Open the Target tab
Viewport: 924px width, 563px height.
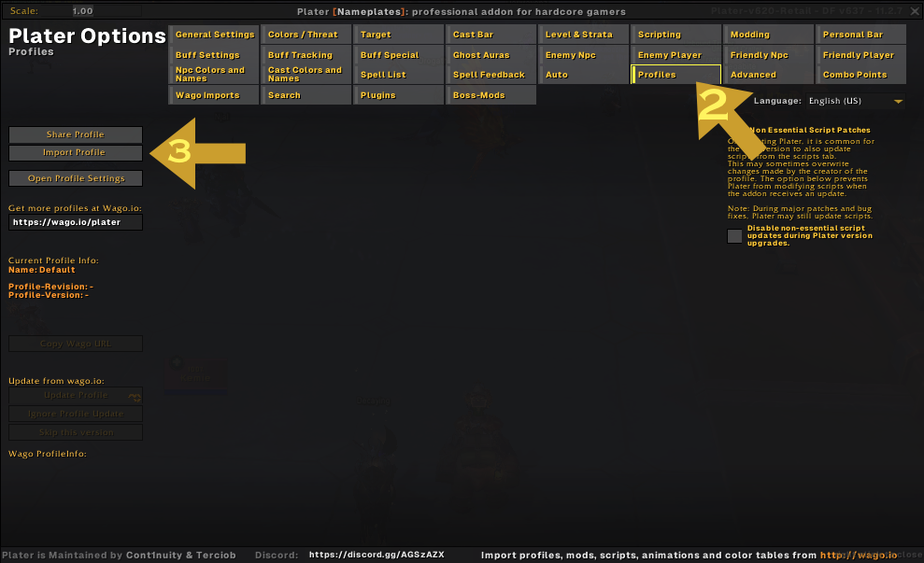(x=399, y=35)
